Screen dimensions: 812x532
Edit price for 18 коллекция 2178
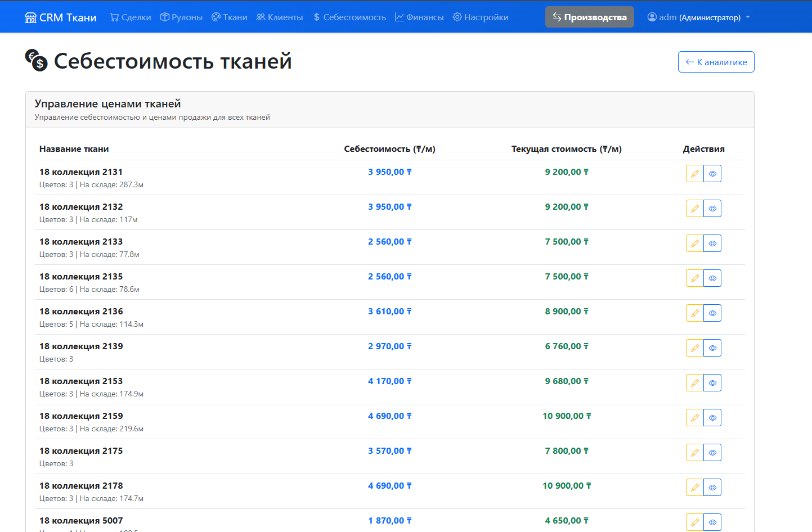tap(695, 488)
